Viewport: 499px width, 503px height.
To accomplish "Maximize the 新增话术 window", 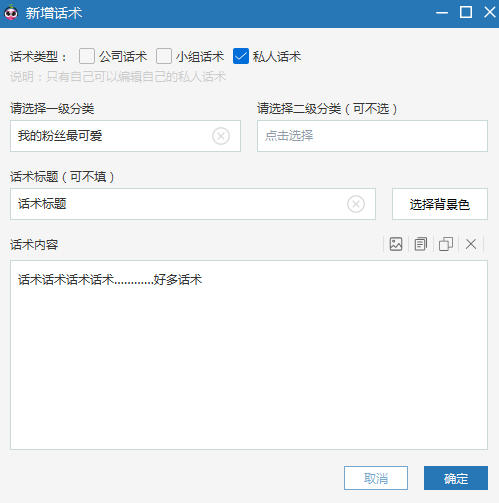I will (466, 12).
